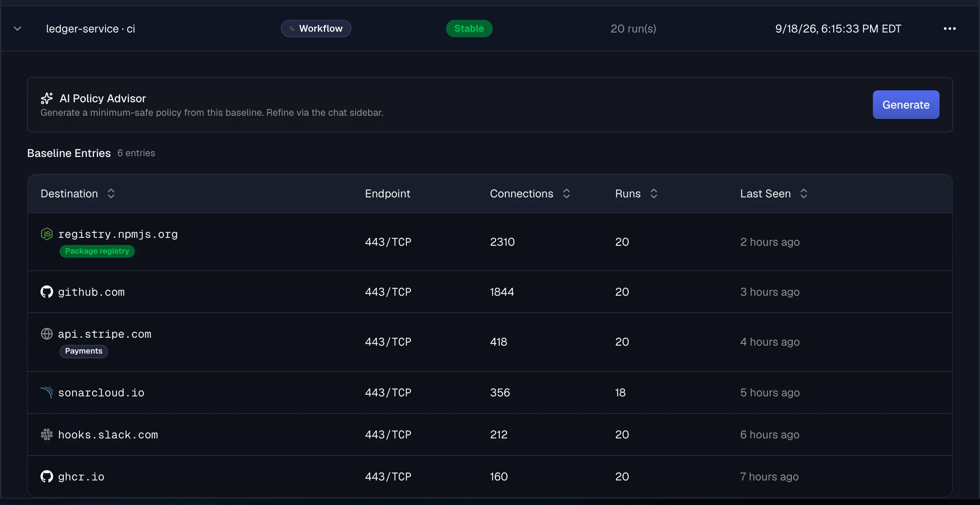Click the 6 entries count label
Viewport: 980px width, 505px height.
(x=136, y=153)
